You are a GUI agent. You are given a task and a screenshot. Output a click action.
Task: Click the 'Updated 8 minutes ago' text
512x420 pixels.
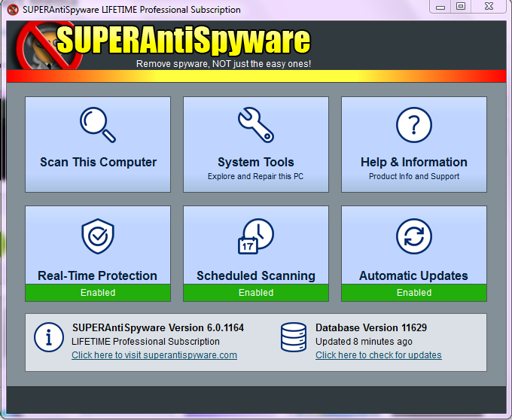[364, 342]
